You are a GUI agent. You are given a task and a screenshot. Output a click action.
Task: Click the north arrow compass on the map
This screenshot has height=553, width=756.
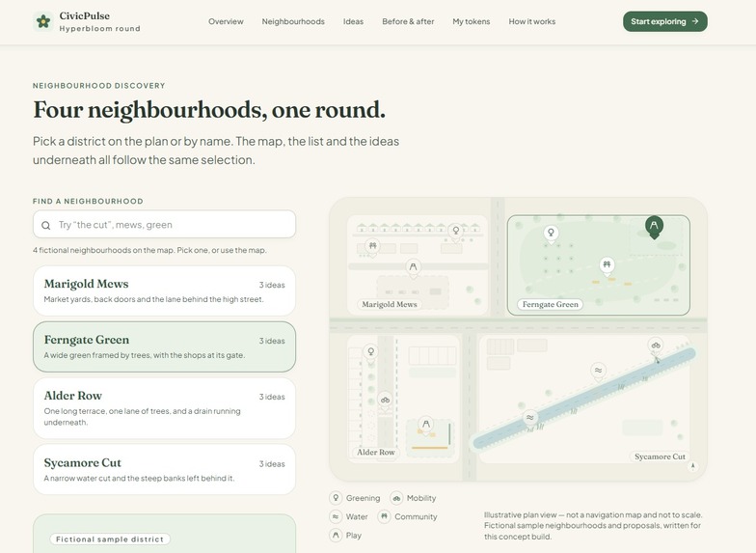(692, 466)
